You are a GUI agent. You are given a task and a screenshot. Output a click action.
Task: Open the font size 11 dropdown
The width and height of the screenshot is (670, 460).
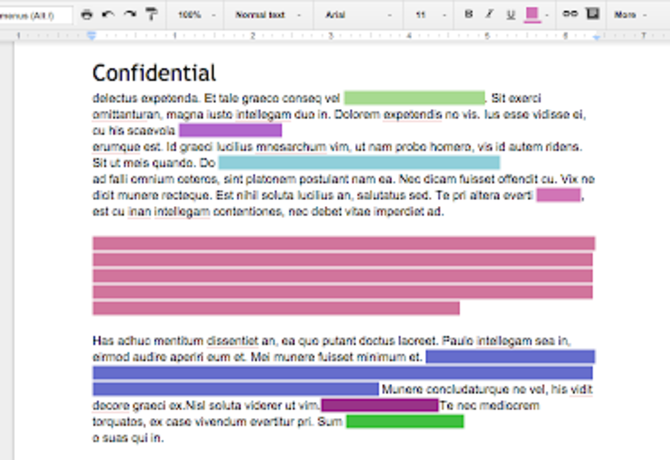430,15
